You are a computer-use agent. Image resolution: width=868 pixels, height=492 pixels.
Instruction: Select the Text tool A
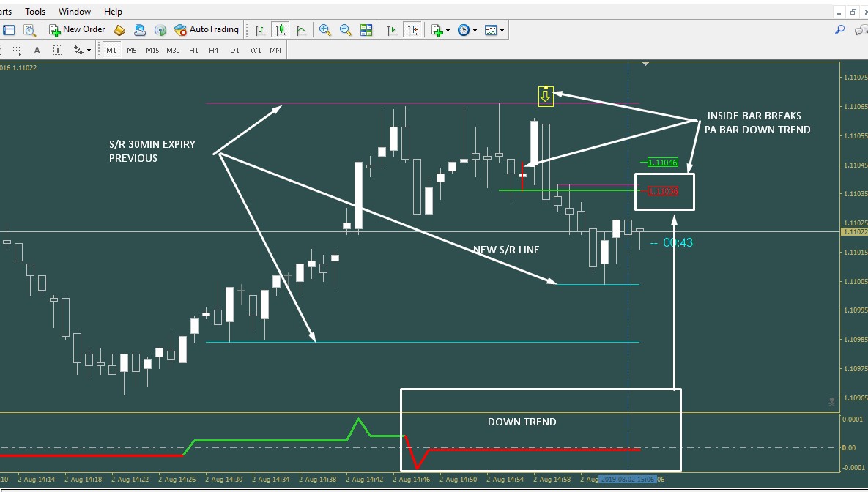pyautogui.click(x=37, y=50)
